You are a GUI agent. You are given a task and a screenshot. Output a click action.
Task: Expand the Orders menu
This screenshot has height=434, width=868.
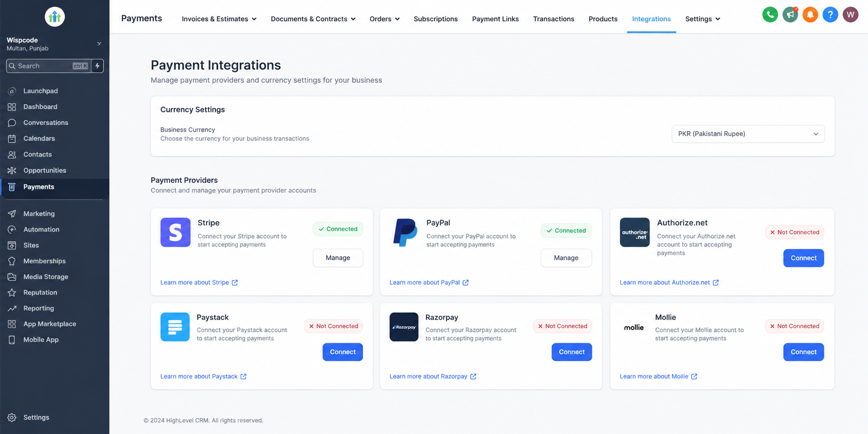click(x=385, y=19)
